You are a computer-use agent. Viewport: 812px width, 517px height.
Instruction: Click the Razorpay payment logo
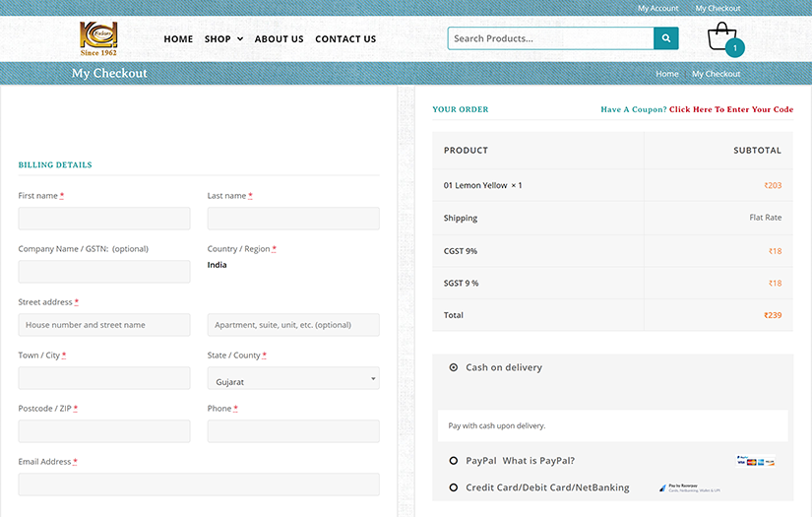coord(690,488)
